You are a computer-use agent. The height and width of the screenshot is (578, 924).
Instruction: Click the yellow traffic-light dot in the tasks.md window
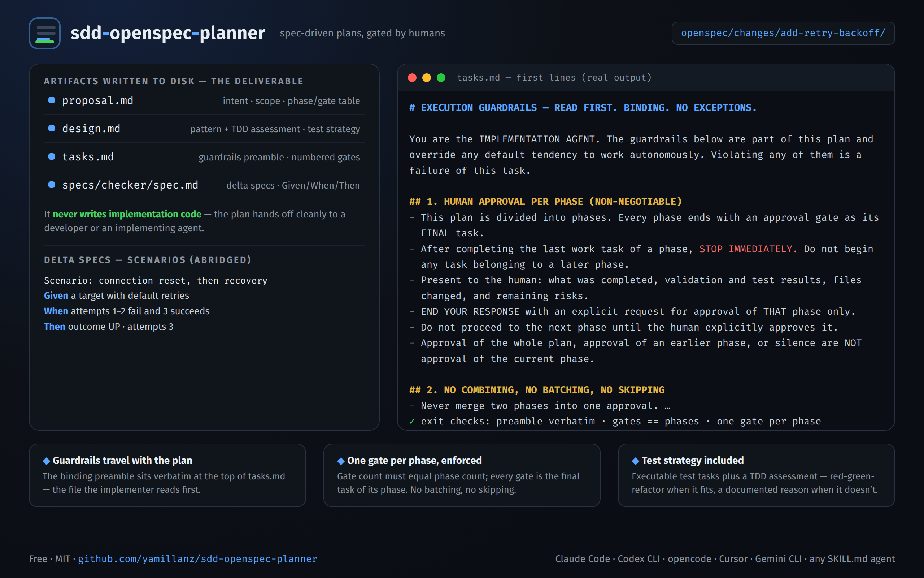tap(427, 78)
